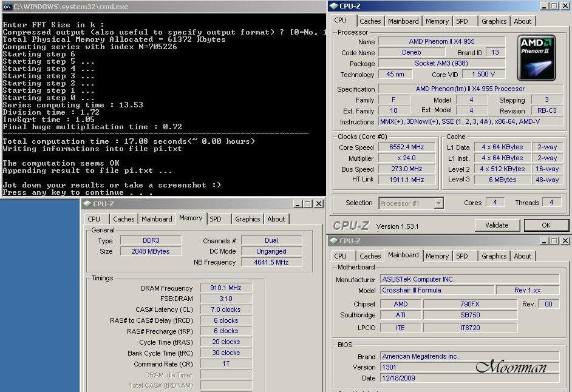Click the AMD Phenom II processor logo
The width and height of the screenshot is (572, 392).
coord(536,58)
